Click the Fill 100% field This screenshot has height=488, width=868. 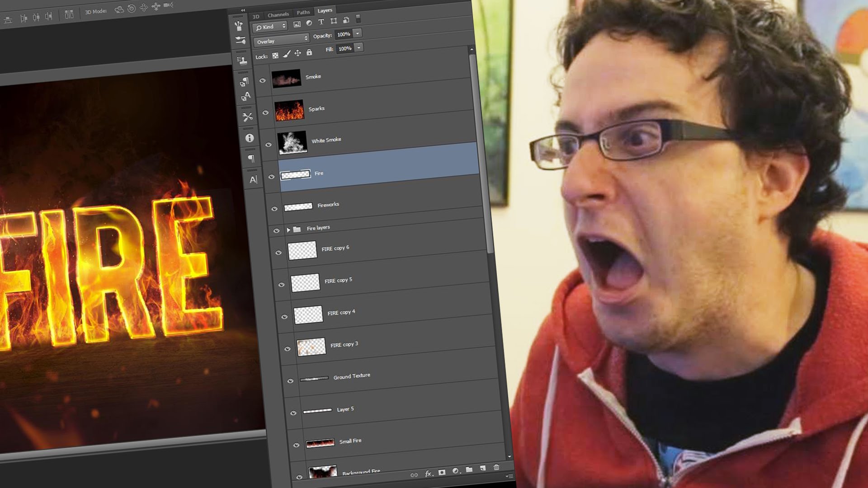(x=345, y=48)
